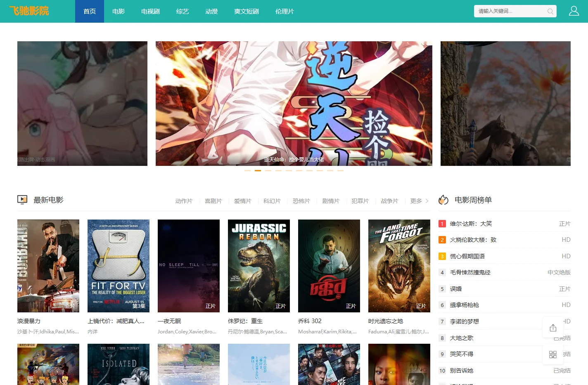588x385 pixels.
Task: Click the left carousel slide with pink-haired girl
Action: click(x=82, y=104)
